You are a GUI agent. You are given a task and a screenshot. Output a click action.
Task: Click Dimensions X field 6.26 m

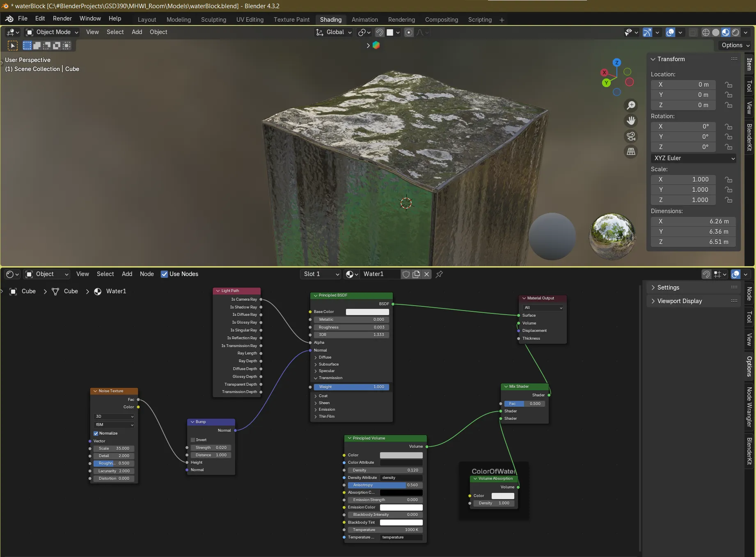click(x=693, y=221)
